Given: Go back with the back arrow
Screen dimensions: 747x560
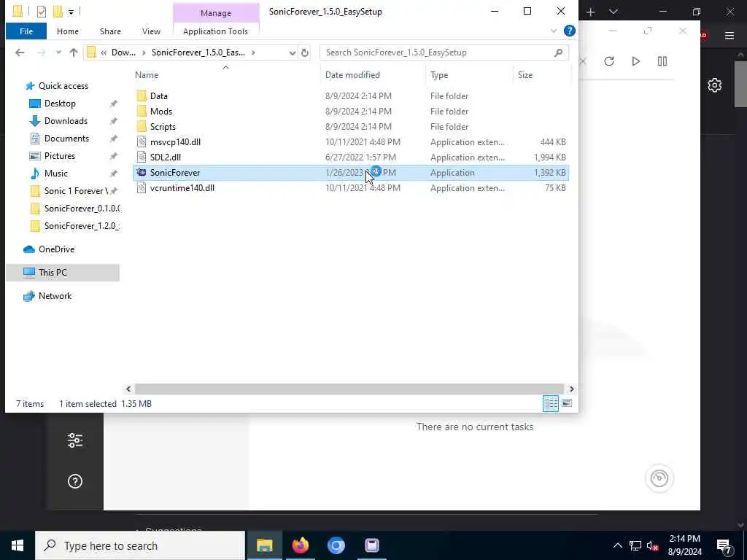Looking at the screenshot, I should pyautogui.click(x=20, y=52).
